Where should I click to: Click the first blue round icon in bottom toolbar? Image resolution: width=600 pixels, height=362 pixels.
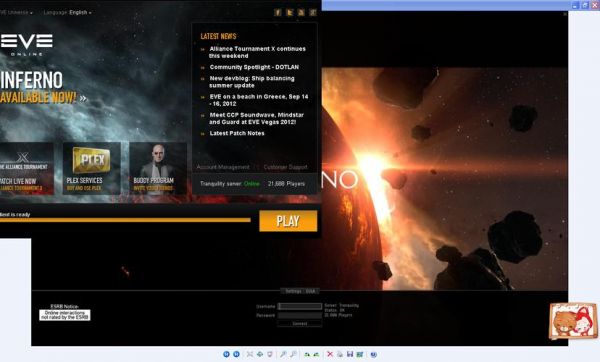point(226,354)
